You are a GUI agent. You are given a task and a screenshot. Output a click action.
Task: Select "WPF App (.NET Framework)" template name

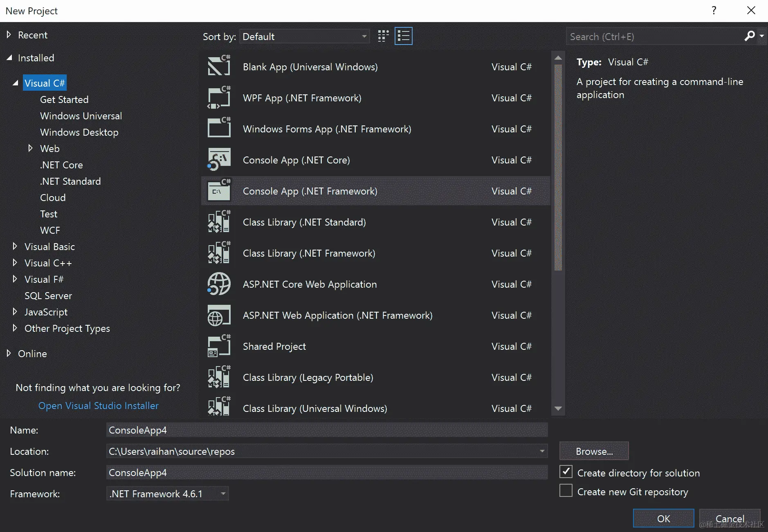click(x=302, y=98)
